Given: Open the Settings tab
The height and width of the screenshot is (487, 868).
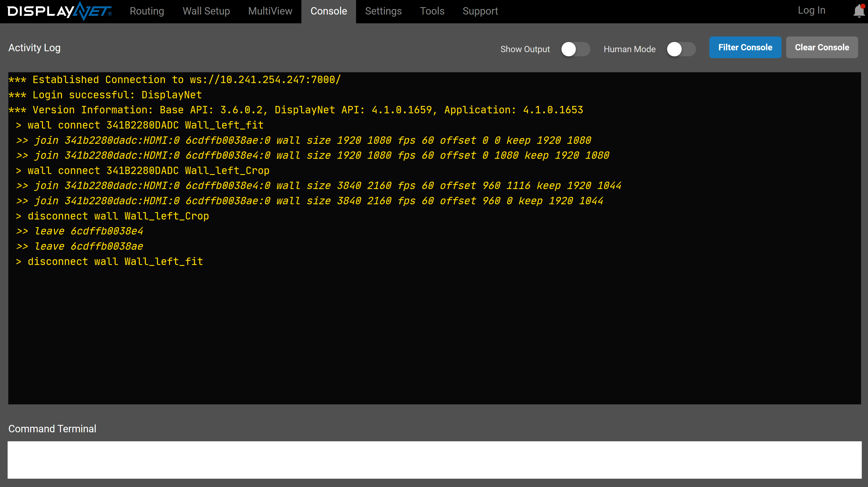Looking at the screenshot, I should pyautogui.click(x=383, y=11).
